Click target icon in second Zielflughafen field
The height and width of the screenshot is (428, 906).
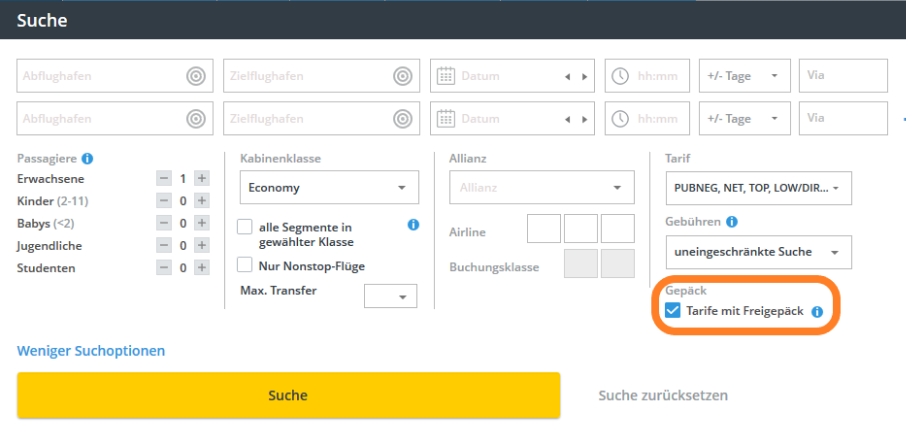401,119
